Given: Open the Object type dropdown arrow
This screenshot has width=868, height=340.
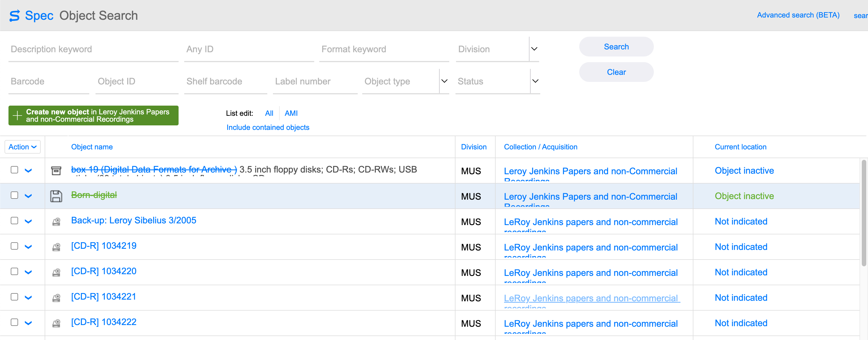Looking at the screenshot, I should (x=444, y=81).
